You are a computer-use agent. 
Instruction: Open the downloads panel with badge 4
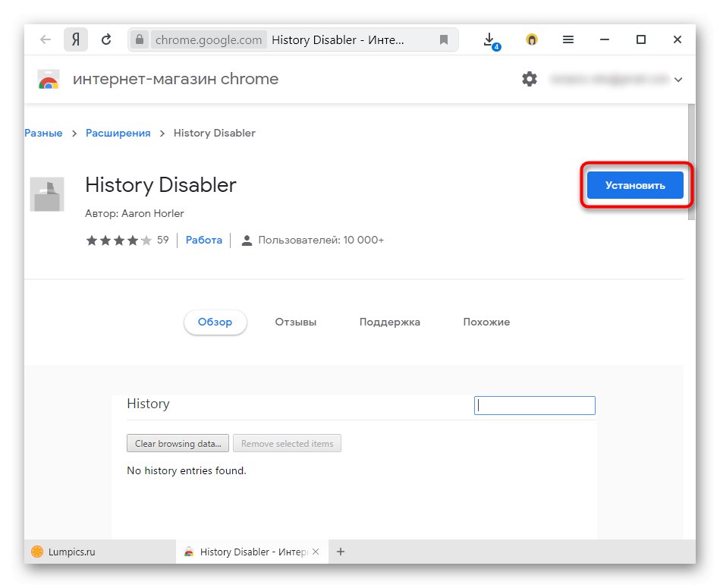tap(489, 39)
